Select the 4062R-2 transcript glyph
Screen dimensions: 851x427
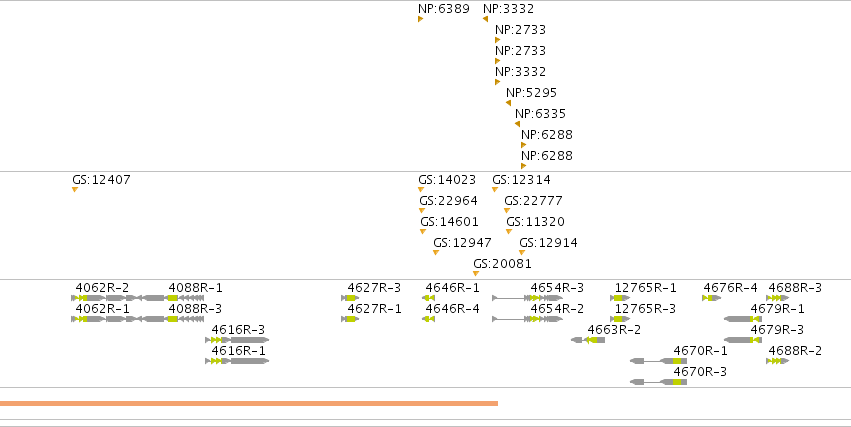tap(103, 298)
